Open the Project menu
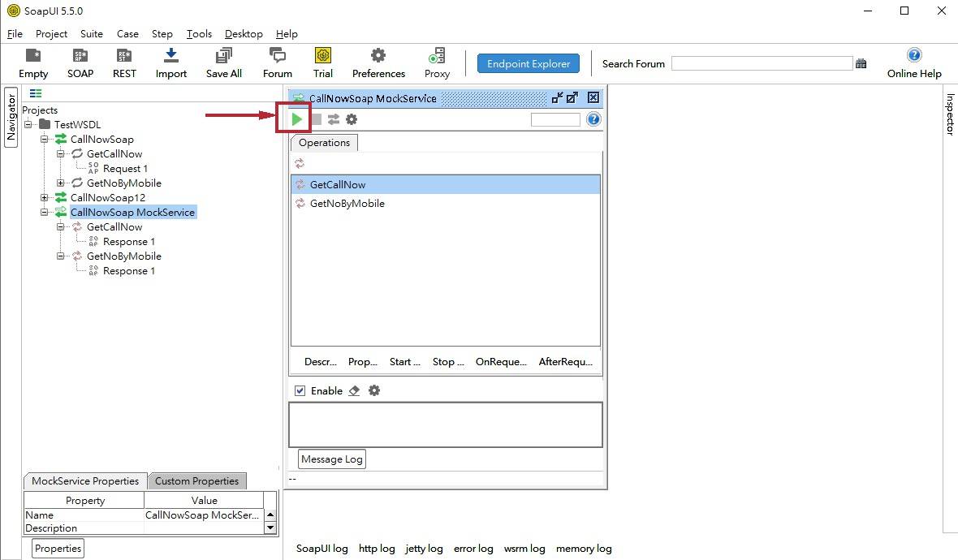958x560 pixels. pyautogui.click(x=51, y=33)
